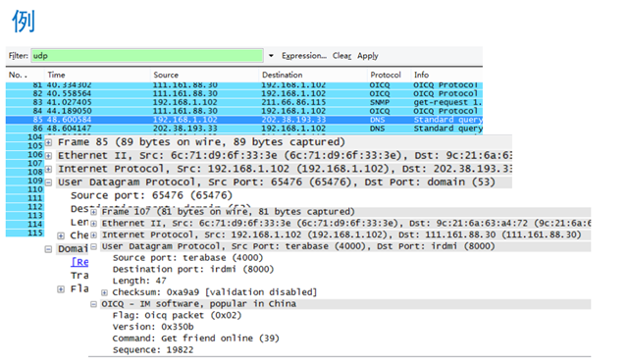Expand Ethernet II node of frame 107
This screenshot has height=364, width=628.
point(93,224)
